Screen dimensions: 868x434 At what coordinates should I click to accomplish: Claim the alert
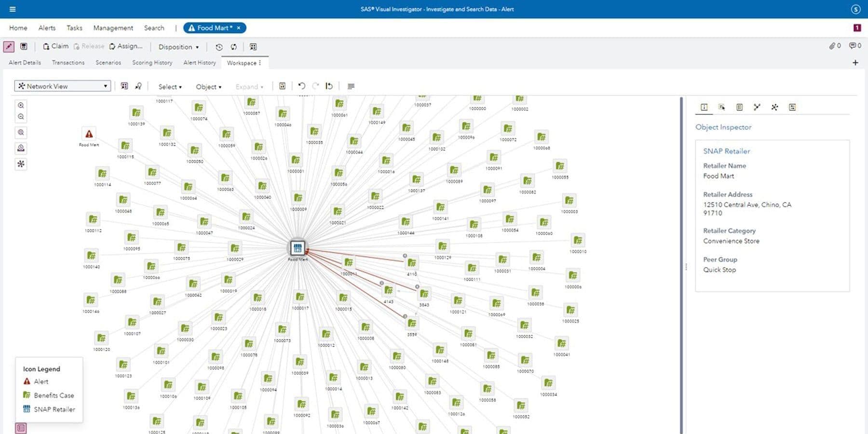[x=56, y=46]
